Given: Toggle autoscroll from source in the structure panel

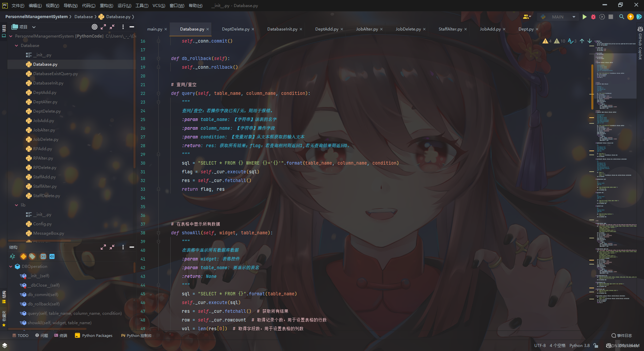Looking at the screenshot, I should 52,256.
